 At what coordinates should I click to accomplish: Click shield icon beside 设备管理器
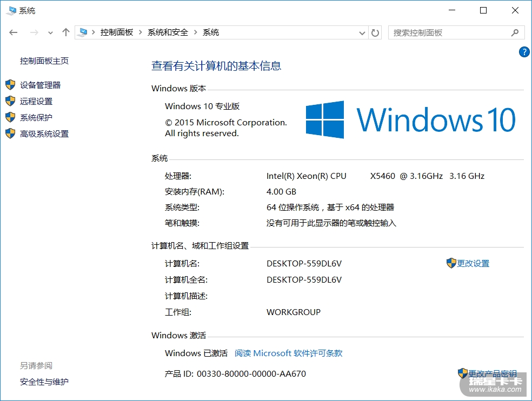pyautogui.click(x=10, y=85)
